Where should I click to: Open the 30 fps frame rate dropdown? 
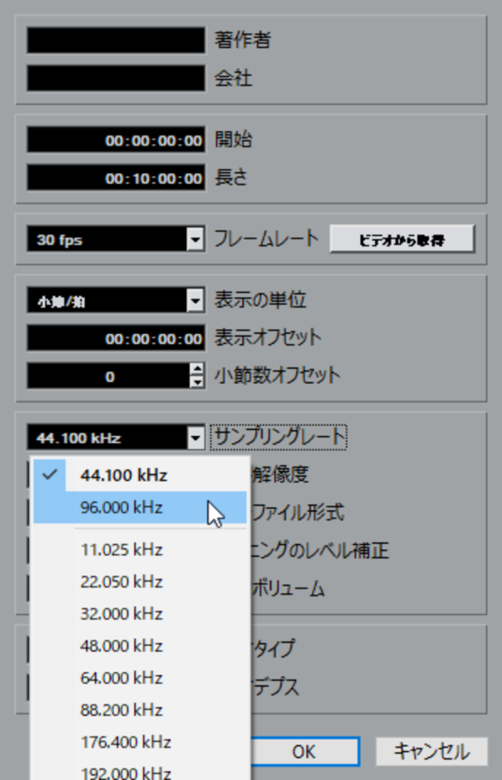[196, 240]
